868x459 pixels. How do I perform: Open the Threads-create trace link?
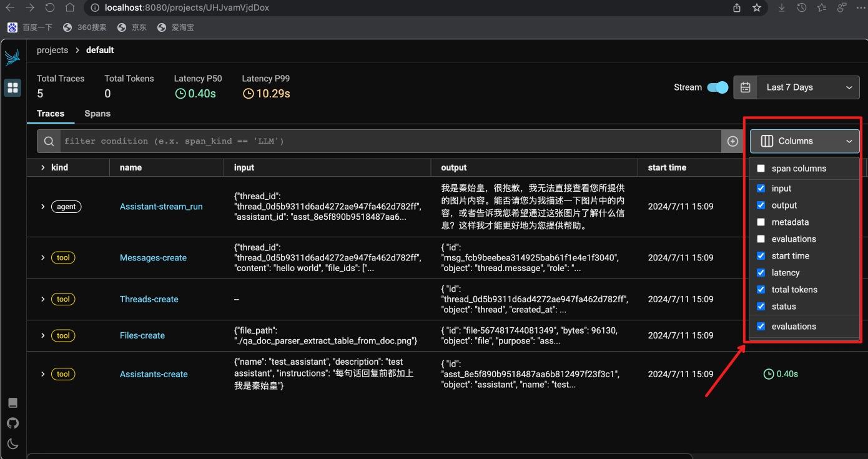click(x=149, y=299)
